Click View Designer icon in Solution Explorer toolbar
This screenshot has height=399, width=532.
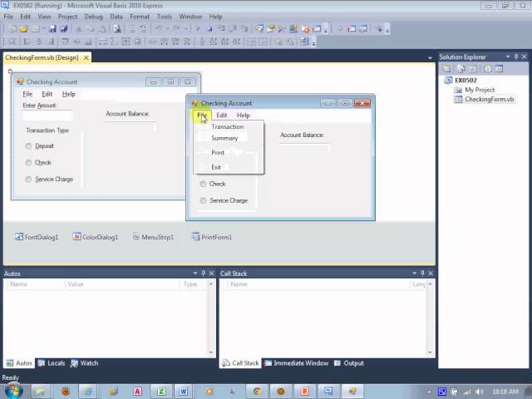pos(499,69)
